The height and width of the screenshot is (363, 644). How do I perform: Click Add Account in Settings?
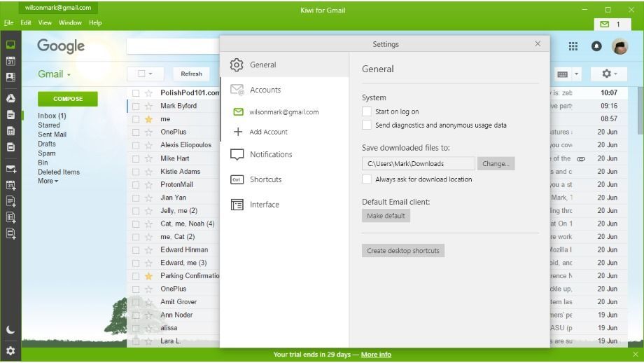[260, 132]
